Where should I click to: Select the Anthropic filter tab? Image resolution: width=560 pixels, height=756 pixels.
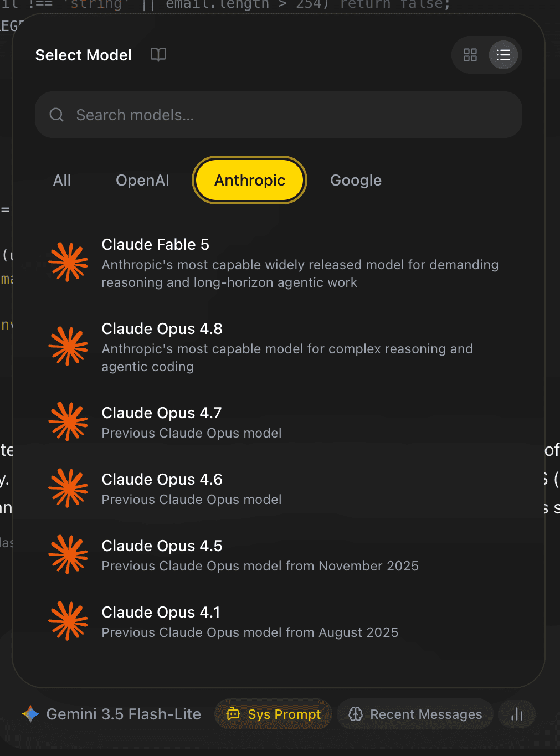(250, 181)
